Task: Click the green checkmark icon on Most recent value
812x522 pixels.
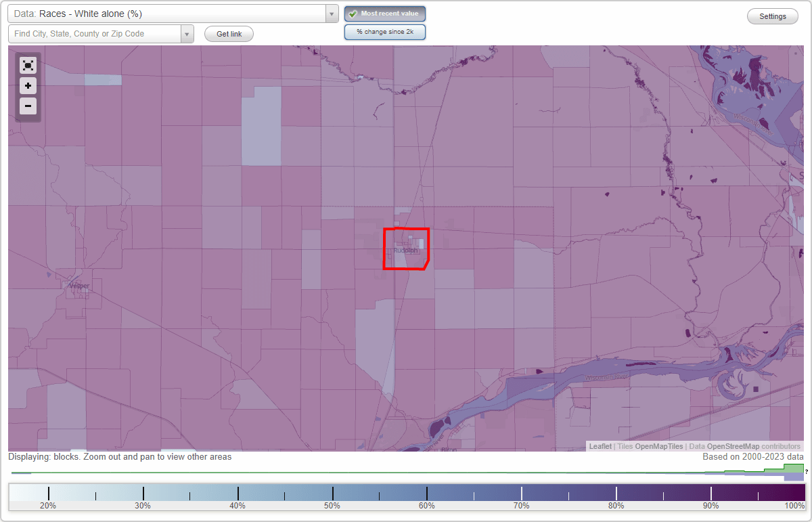Action: click(353, 14)
